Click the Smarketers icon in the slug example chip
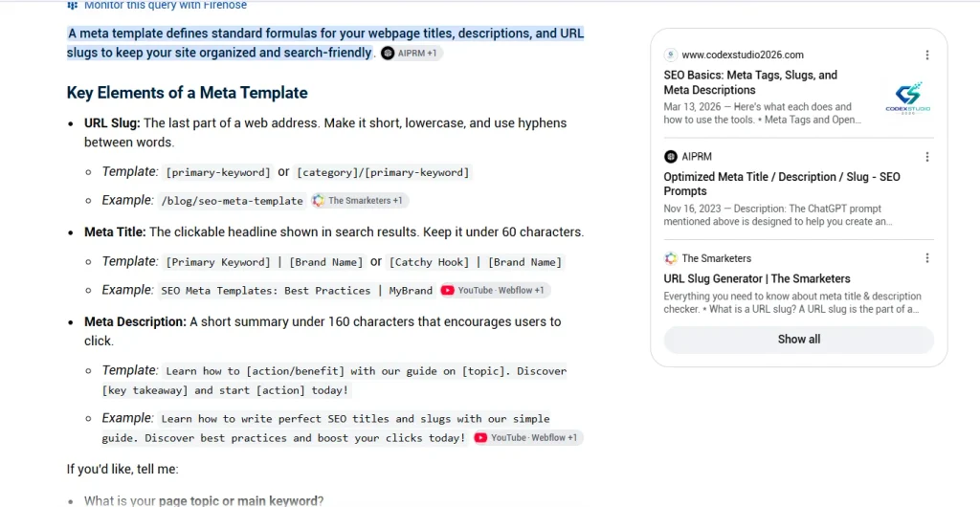Image resolution: width=980 pixels, height=507 pixels. click(319, 201)
